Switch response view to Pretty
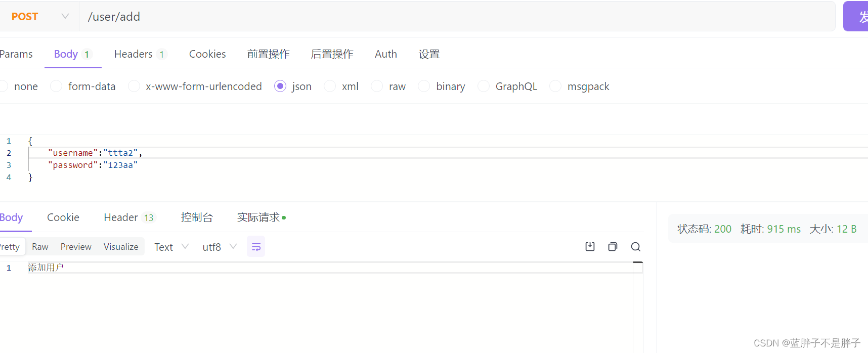This screenshot has height=353, width=868. [10, 247]
